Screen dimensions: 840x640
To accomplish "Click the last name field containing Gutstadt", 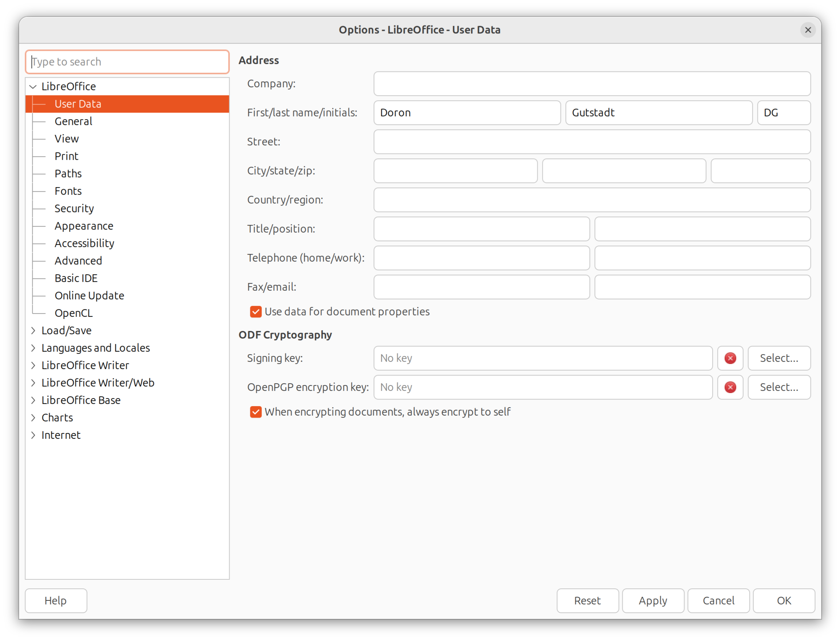I will coord(659,113).
